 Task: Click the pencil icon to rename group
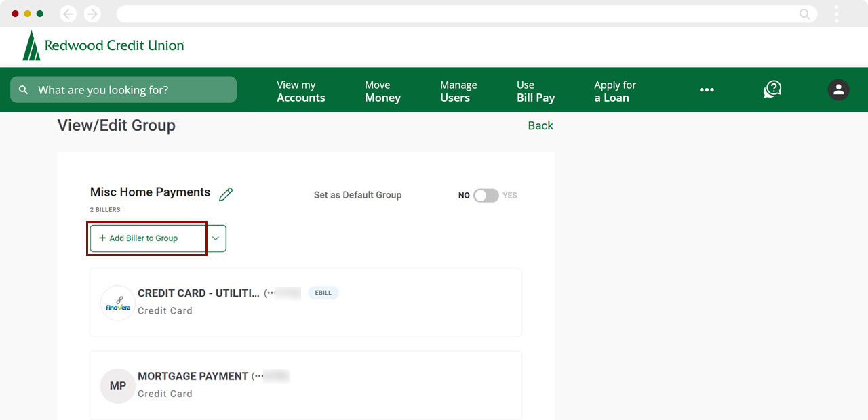(x=226, y=194)
